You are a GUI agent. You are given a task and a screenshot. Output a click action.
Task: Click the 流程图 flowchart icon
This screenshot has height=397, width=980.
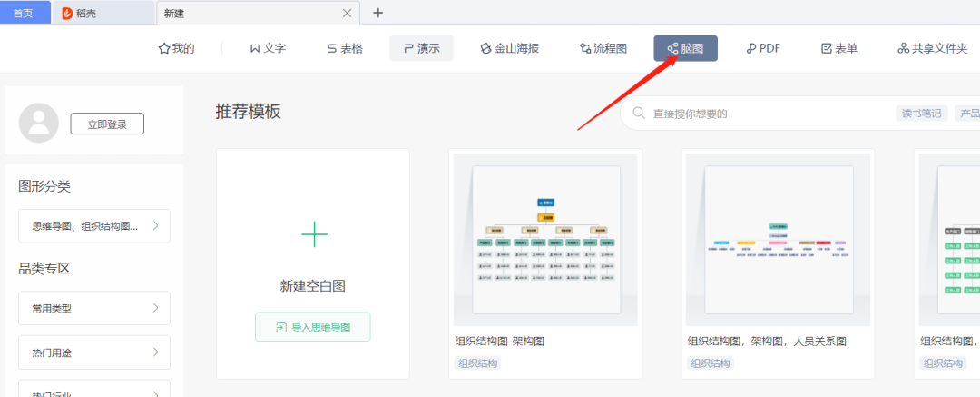click(585, 48)
